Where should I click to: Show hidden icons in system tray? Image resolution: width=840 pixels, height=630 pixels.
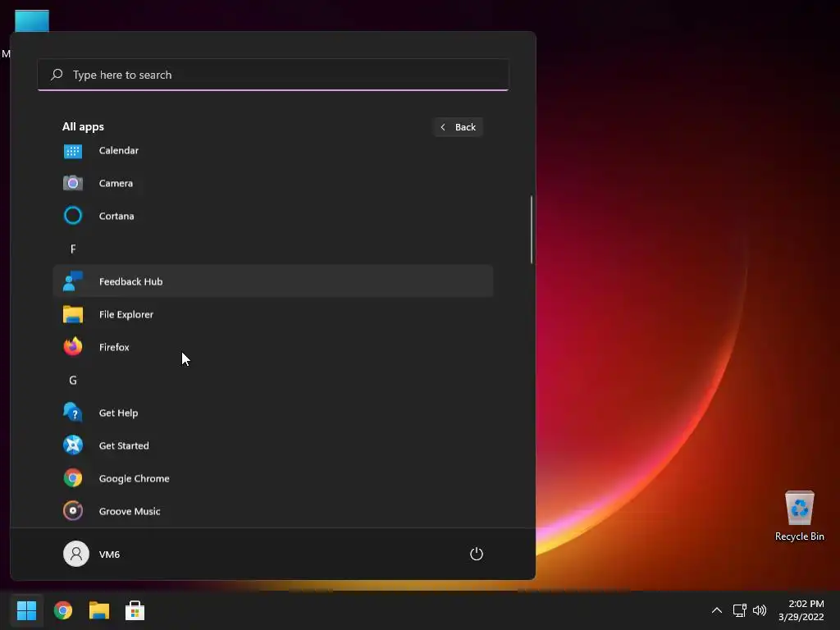(716, 610)
